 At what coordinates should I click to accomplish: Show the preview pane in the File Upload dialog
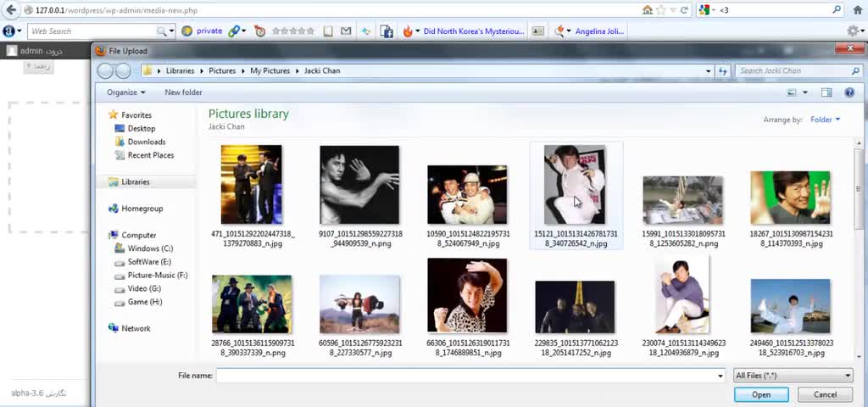tap(826, 92)
